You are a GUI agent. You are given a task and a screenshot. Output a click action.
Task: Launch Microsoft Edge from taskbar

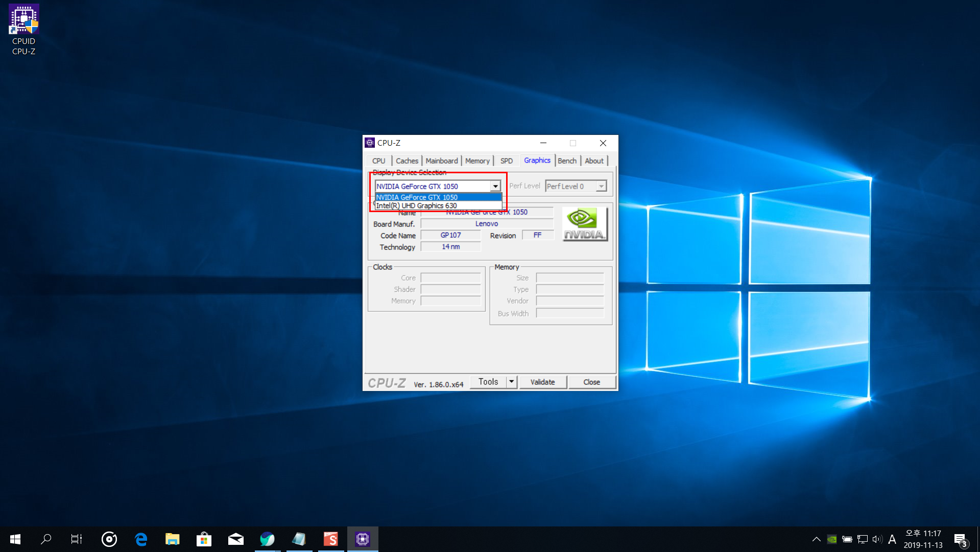(x=140, y=539)
